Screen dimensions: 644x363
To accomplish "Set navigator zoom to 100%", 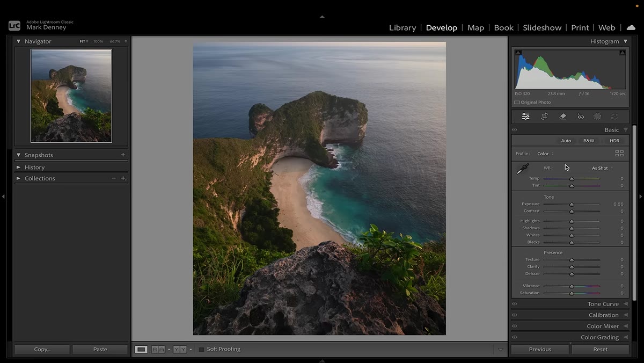I will [x=98, y=41].
